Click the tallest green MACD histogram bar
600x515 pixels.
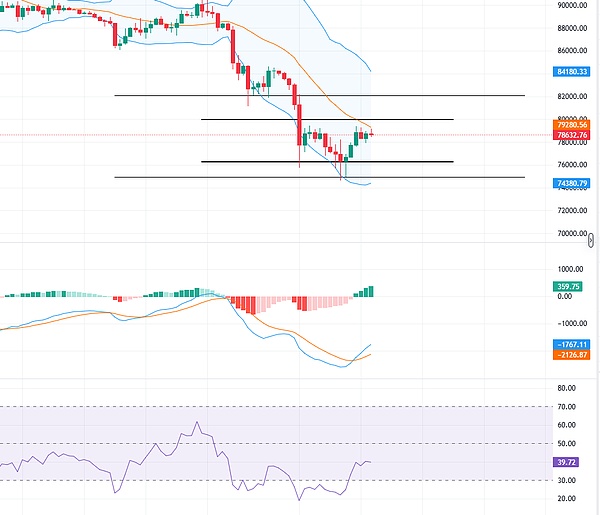(370, 291)
